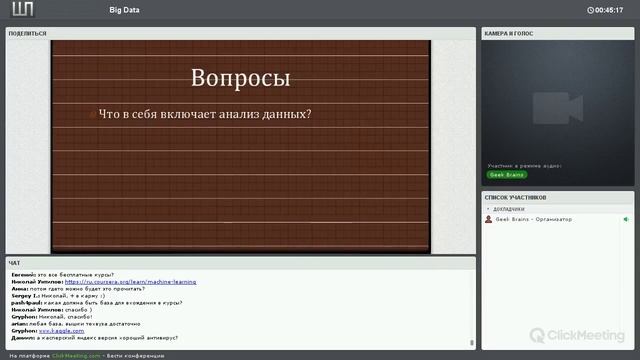Click the organizer avatar icon beside Geek Brains
This screenshot has width=640, height=360.
click(x=489, y=220)
